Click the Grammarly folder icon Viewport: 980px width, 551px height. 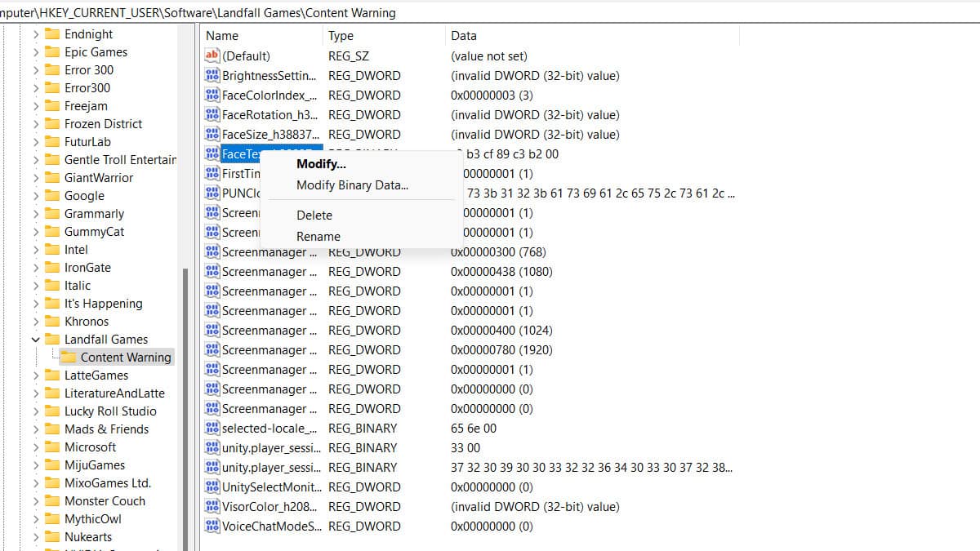pyautogui.click(x=52, y=214)
